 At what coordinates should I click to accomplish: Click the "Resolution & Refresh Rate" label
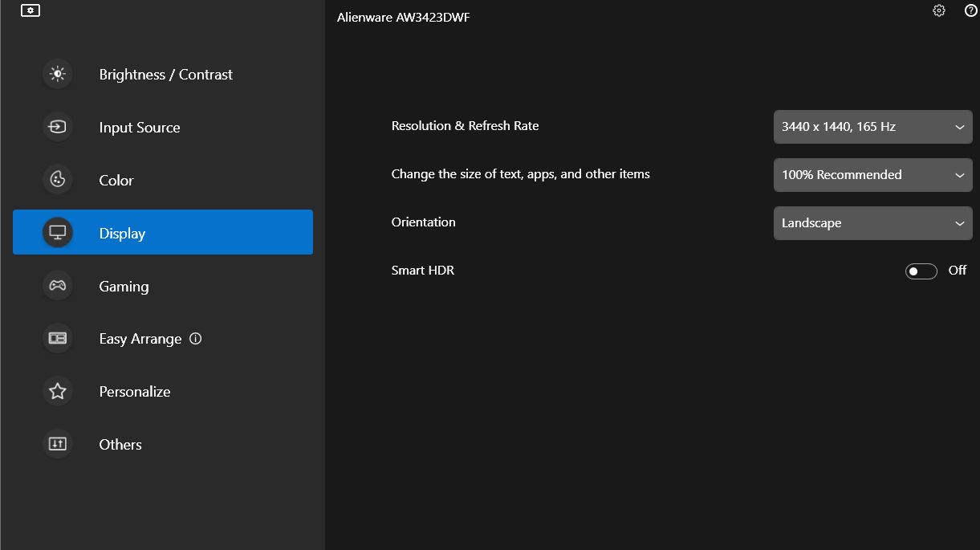(465, 126)
